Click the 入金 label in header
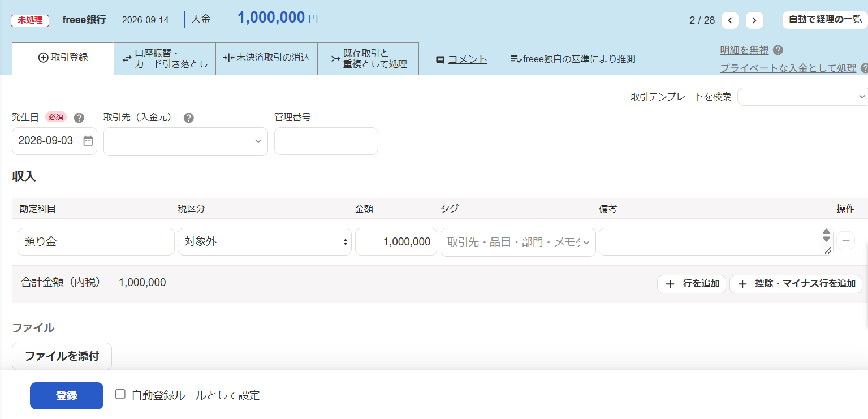The image size is (868, 419). (201, 19)
